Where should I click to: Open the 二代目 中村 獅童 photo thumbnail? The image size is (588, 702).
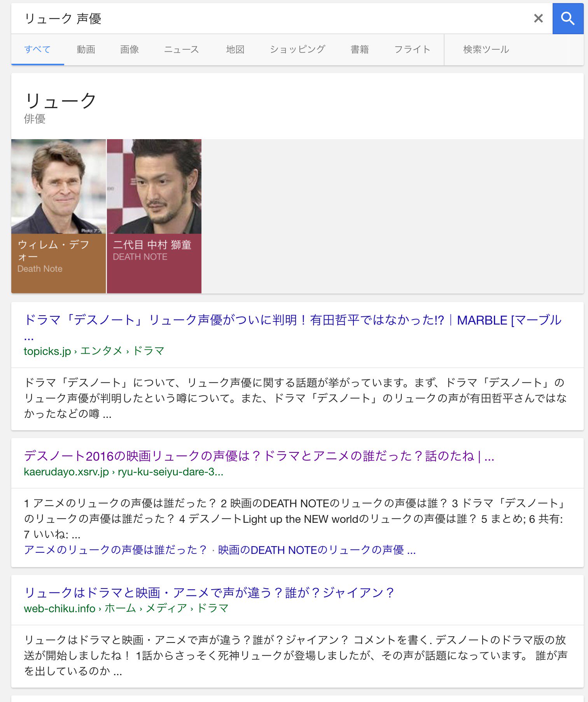click(x=154, y=186)
